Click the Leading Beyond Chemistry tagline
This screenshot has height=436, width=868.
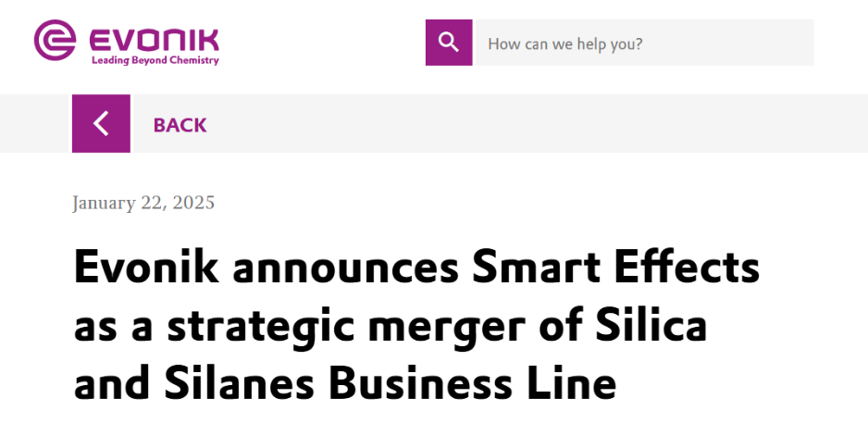[x=155, y=60]
